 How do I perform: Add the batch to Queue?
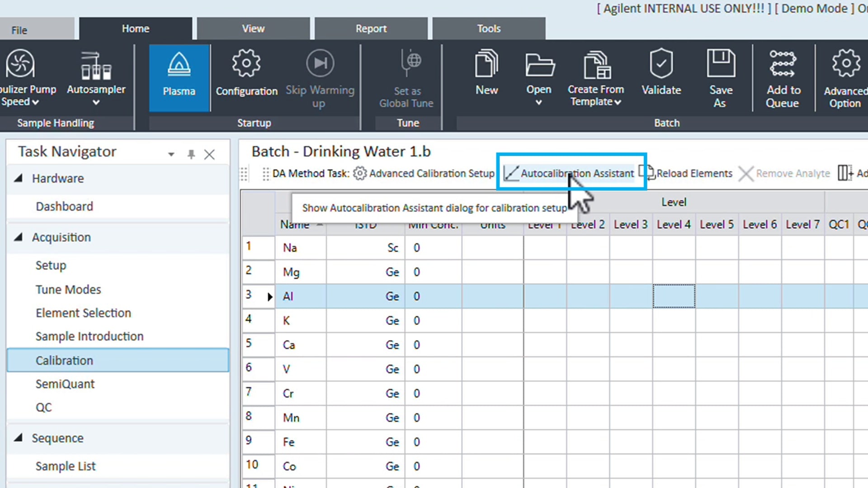click(783, 77)
